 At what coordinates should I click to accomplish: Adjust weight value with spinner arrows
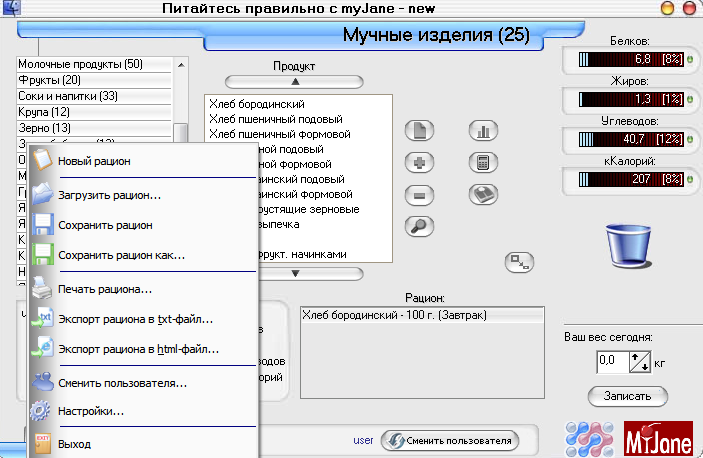[x=638, y=360]
